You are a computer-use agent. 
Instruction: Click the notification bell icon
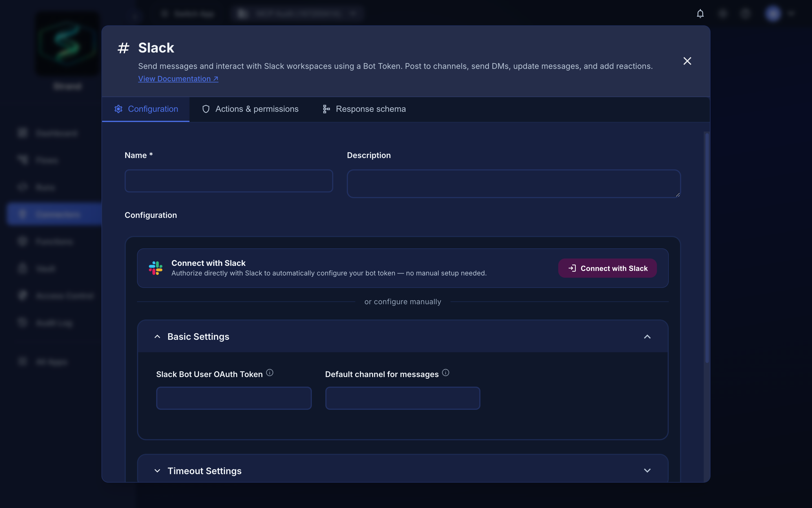pyautogui.click(x=700, y=14)
